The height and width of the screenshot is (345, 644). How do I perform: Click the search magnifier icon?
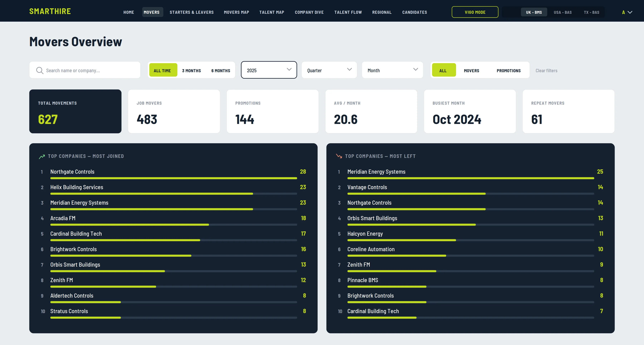pyautogui.click(x=40, y=70)
